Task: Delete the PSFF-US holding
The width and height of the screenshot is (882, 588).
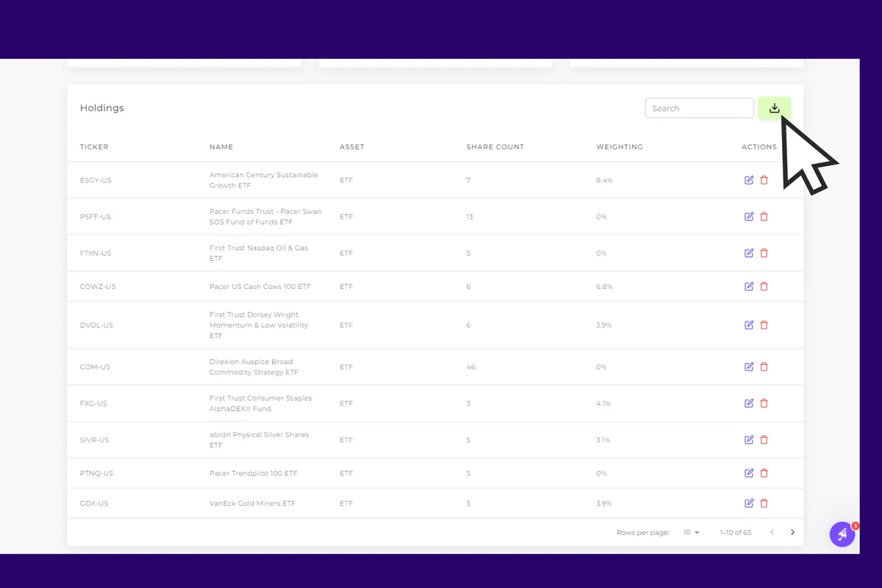Action: 764,216
